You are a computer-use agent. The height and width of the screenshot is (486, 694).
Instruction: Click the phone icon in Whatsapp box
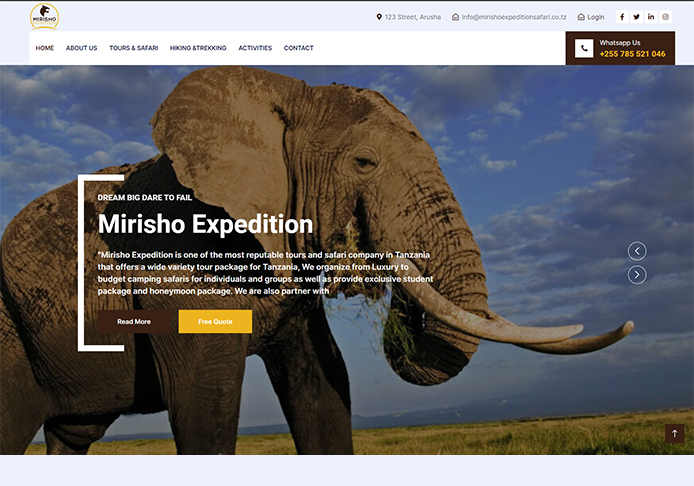tap(584, 48)
